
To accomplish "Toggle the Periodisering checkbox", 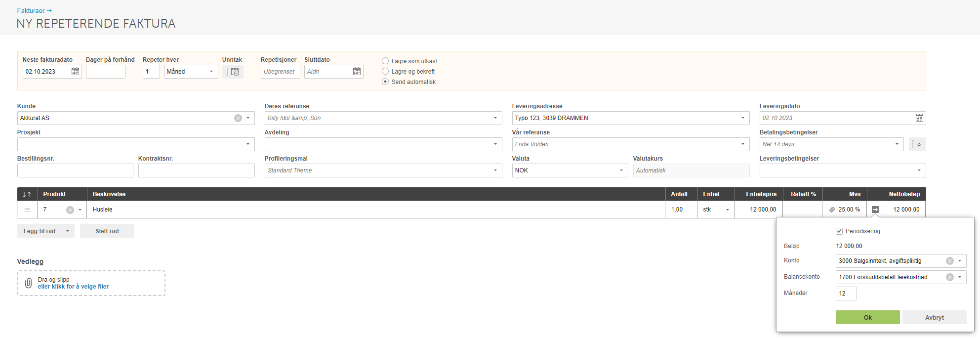I will 839,231.
